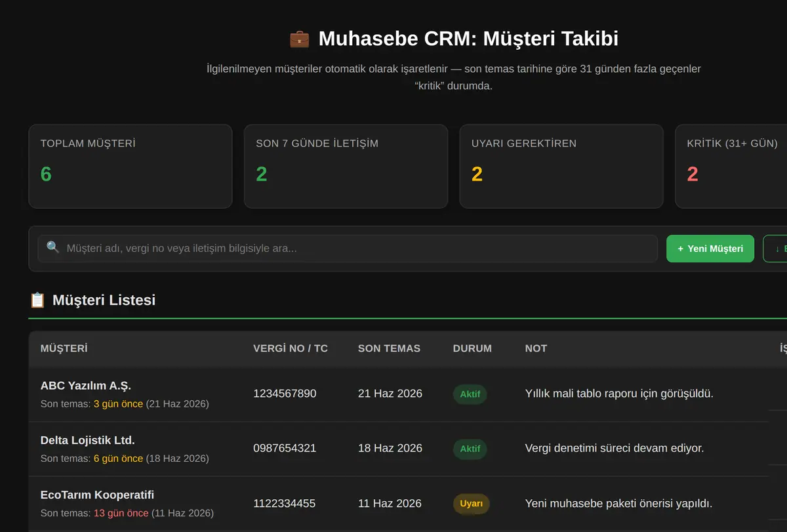Click the date 11 Haz 2026 cell

(390, 503)
